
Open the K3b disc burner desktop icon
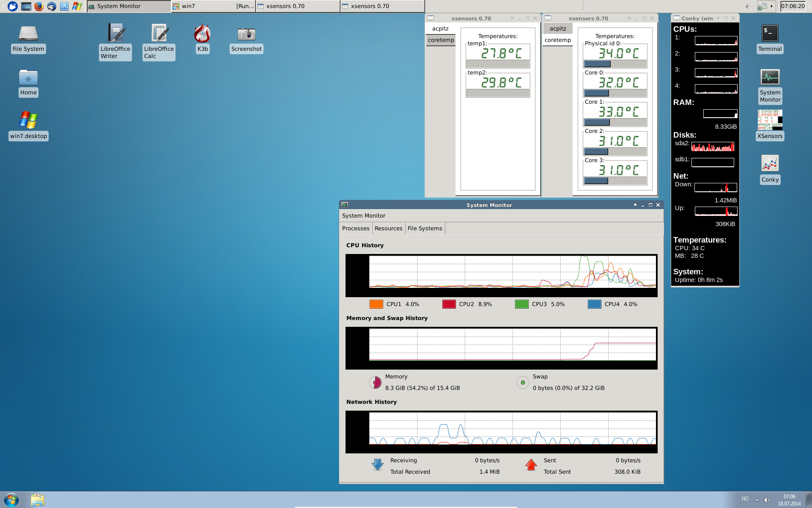[x=202, y=34]
